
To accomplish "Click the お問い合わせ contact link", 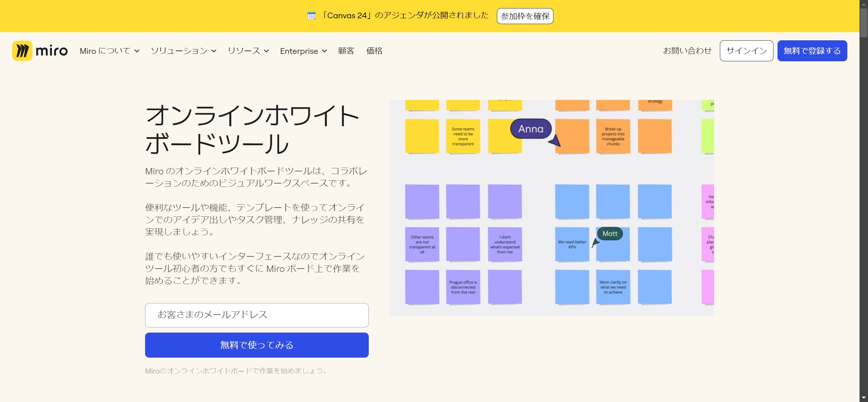I will 687,51.
